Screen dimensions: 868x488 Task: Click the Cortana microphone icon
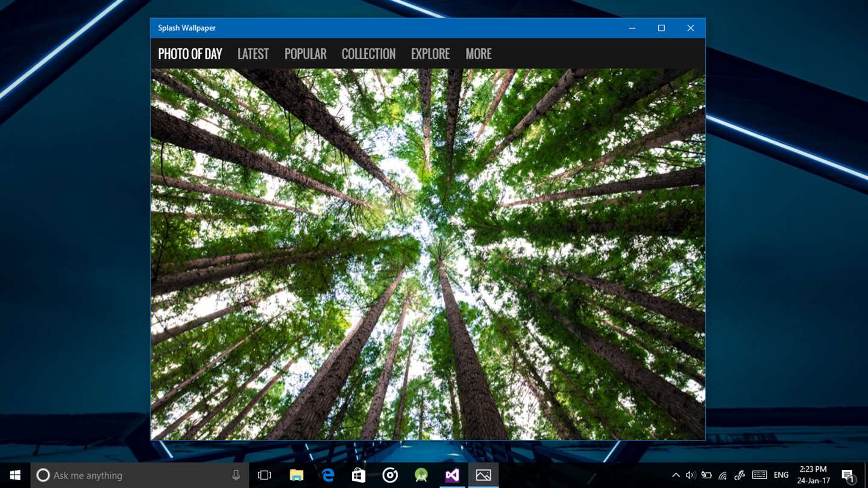236,475
